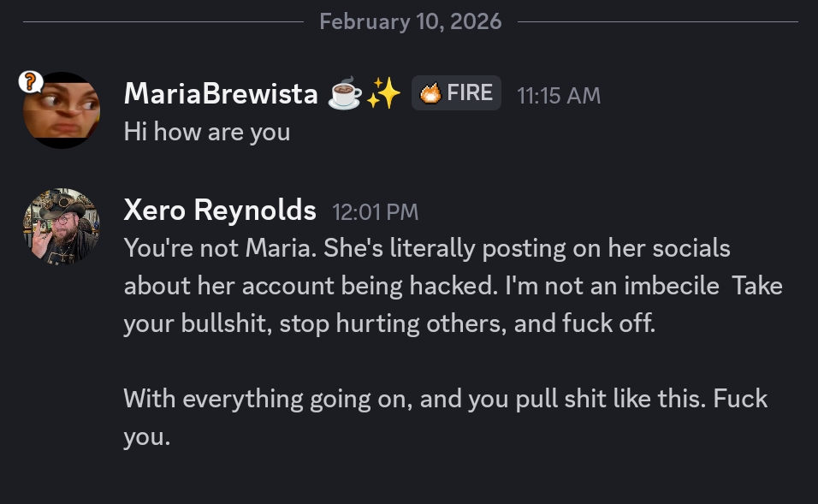
Task: Click the flame icon in FIRE tag
Action: (x=431, y=93)
